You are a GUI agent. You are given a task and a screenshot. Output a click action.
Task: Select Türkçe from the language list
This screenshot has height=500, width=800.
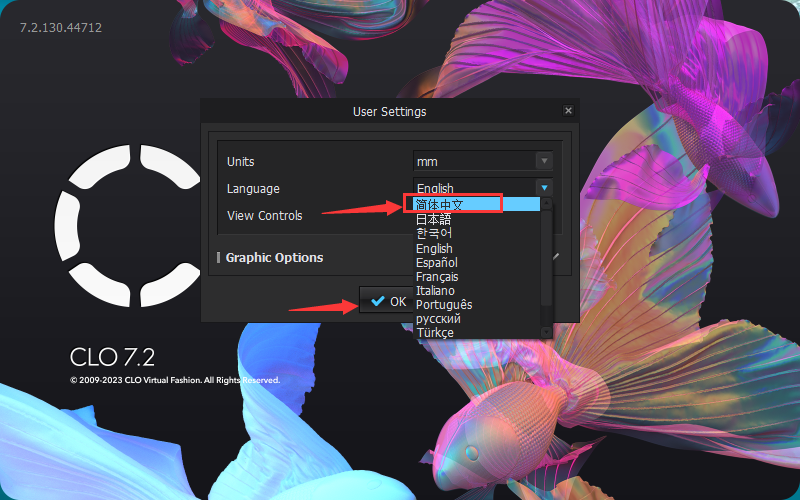[477, 332]
